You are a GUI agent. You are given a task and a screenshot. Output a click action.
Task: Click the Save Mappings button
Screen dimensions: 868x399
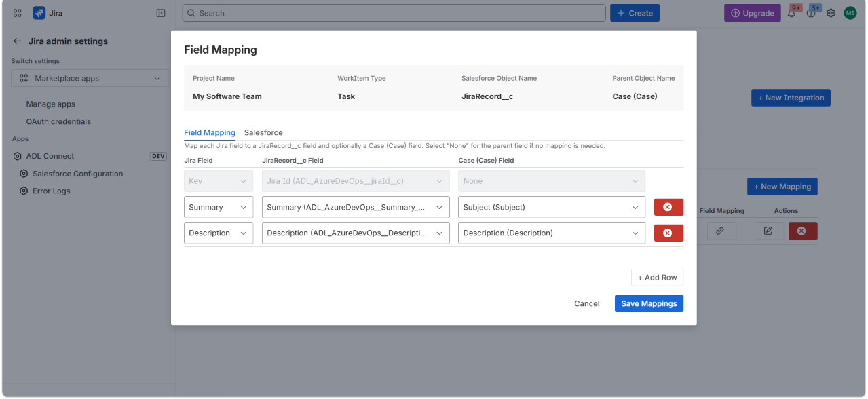click(649, 303)
